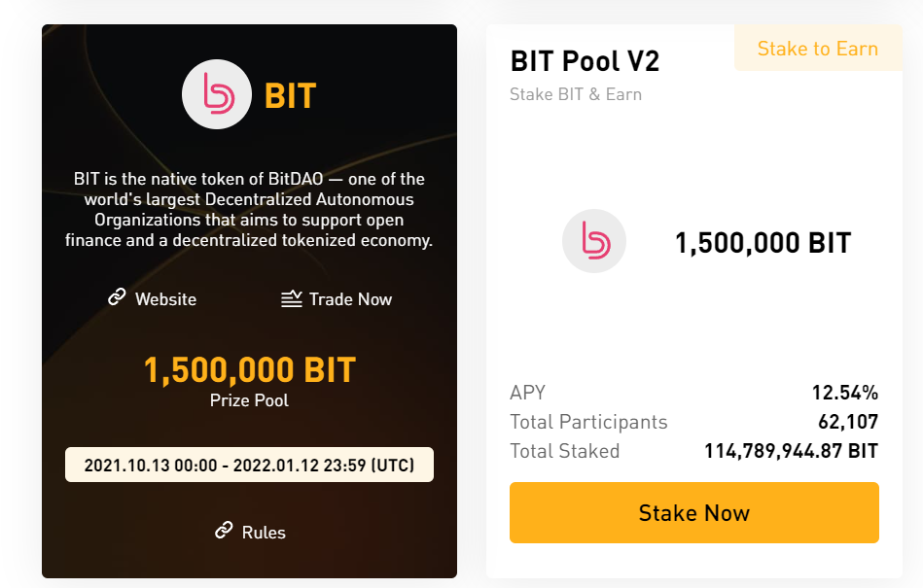This screenshot has width=923, height=588.
Task: Open the Trade Now link text
Action: click(350, 299)
